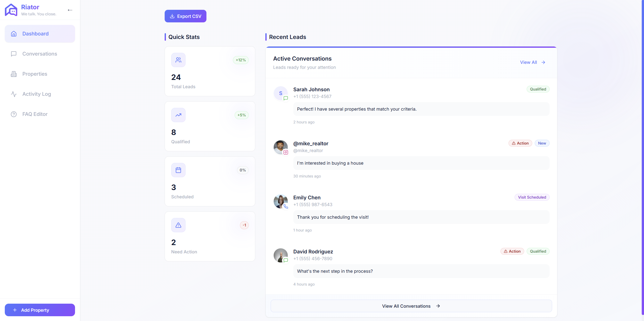Viewport: 644px width, 321px height.
Task: Click Emily Chen's profile photo
Action: (x=280, y=201)
